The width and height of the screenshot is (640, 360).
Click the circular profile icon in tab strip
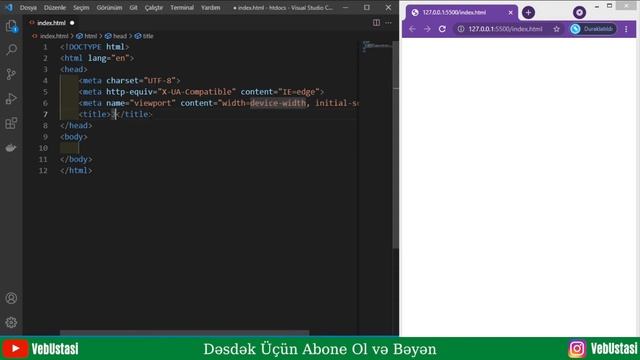click(x=579, y=13)
